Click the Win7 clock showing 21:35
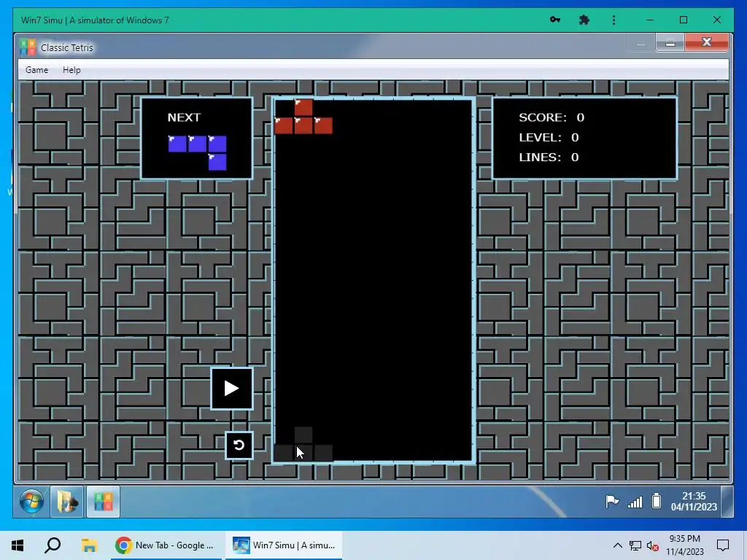747x560 pixels. [x=694, y=502]
